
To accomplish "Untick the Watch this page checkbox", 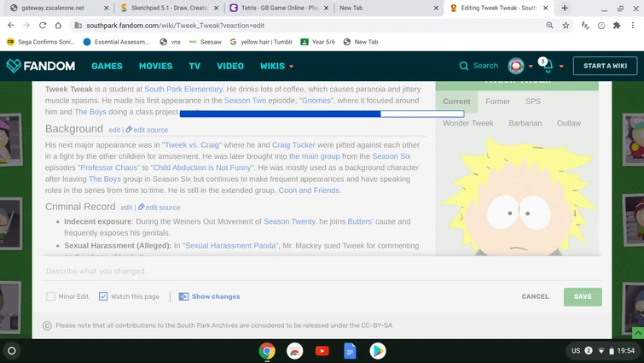I will coord(103,296).
